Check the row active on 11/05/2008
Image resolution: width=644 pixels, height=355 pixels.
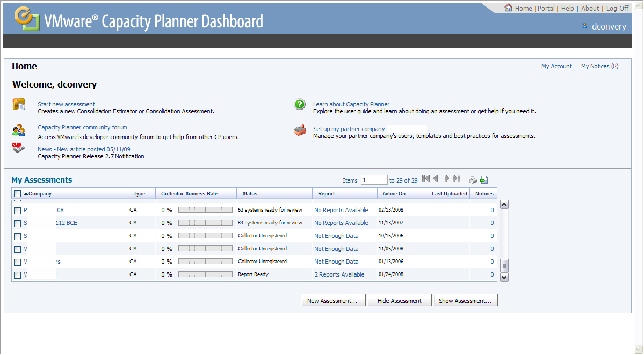tap(17, 249)
